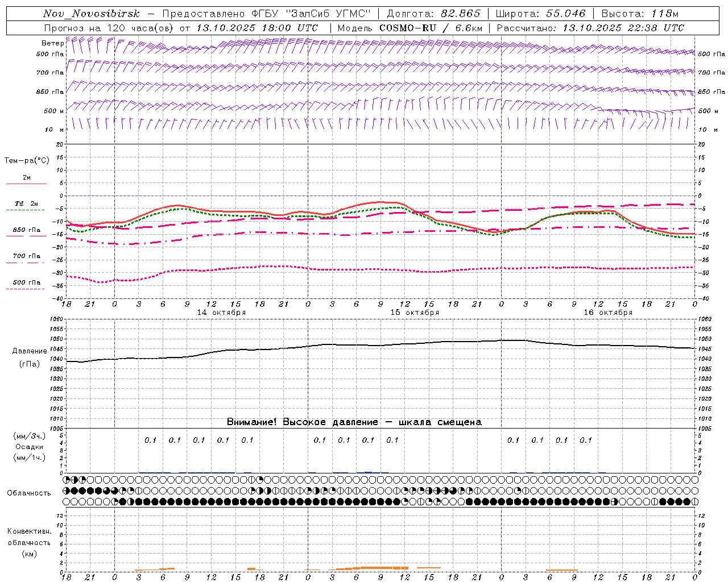Click the Td 2м legend label
The image size is (728, 582).
pyautogui.click(x=26, y=203)
